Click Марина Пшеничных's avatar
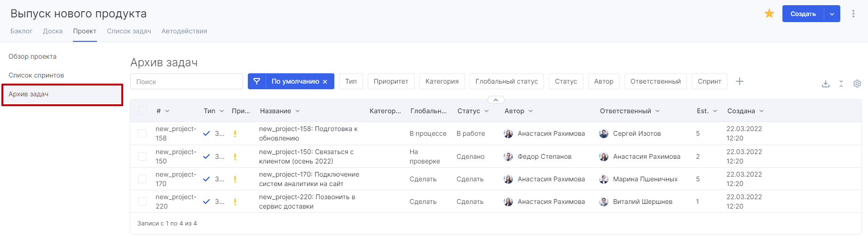Screen dimensions: 868x241 604,179
